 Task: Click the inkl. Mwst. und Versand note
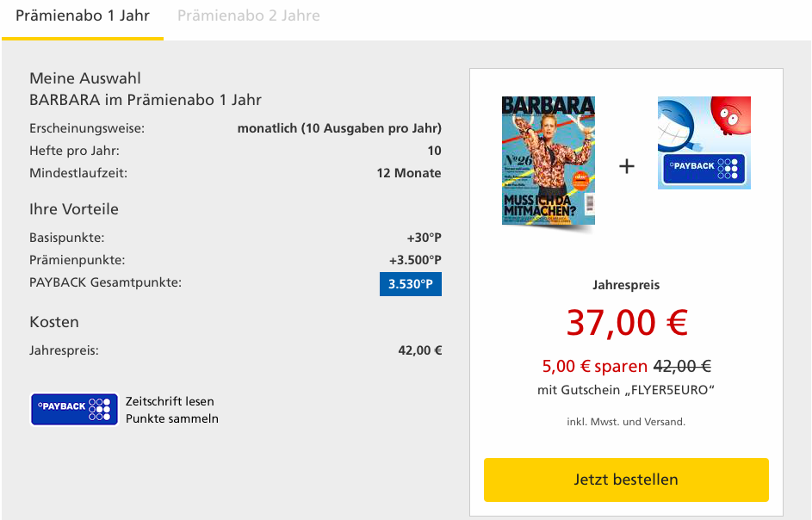[x=626, y=422]
